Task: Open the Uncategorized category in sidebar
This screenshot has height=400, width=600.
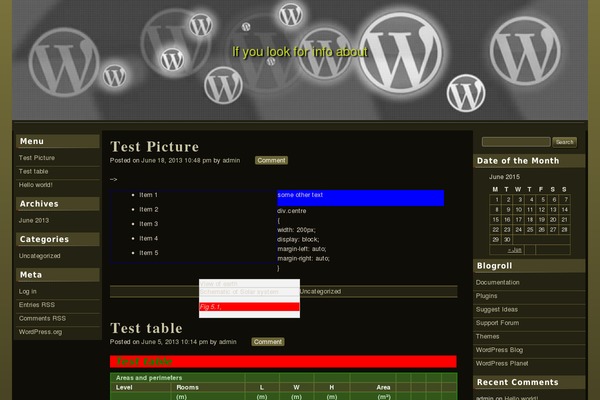Action: pyautogui.click(x=39, y=256)
